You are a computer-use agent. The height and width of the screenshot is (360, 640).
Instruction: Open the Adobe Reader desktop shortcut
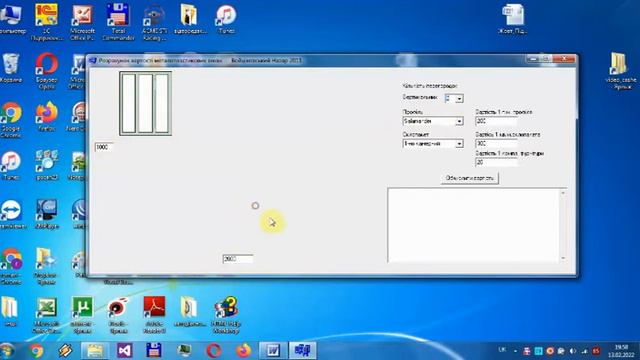coord(154,315)
